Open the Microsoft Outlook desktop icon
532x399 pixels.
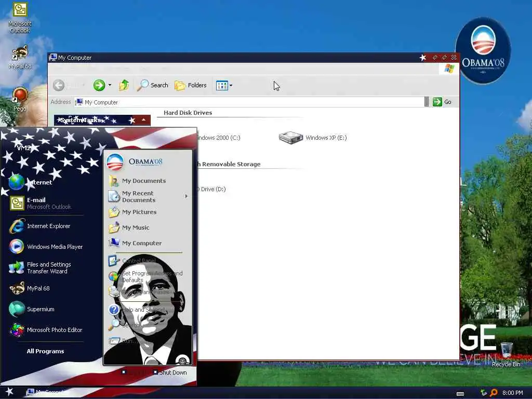pyautogui.click(x=20, y=18)
